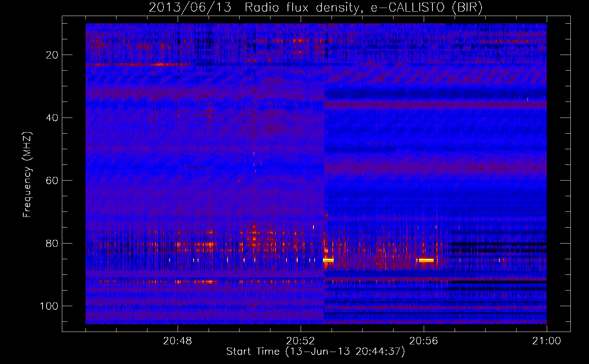The height and width of the screenshot is (364, 589).
Task: Click the '100' frequency tick label
Action: (x=49, y=306)
